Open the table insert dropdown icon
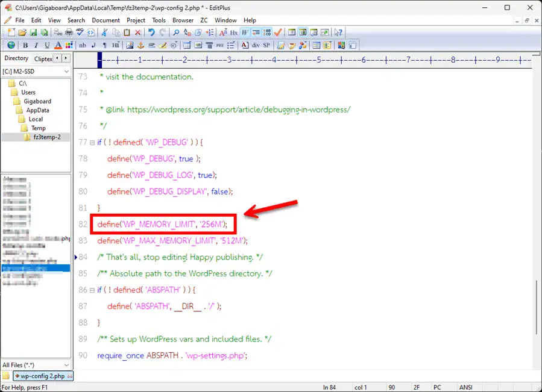The height and width of the screenshot is (392, 542). point(187,45)
